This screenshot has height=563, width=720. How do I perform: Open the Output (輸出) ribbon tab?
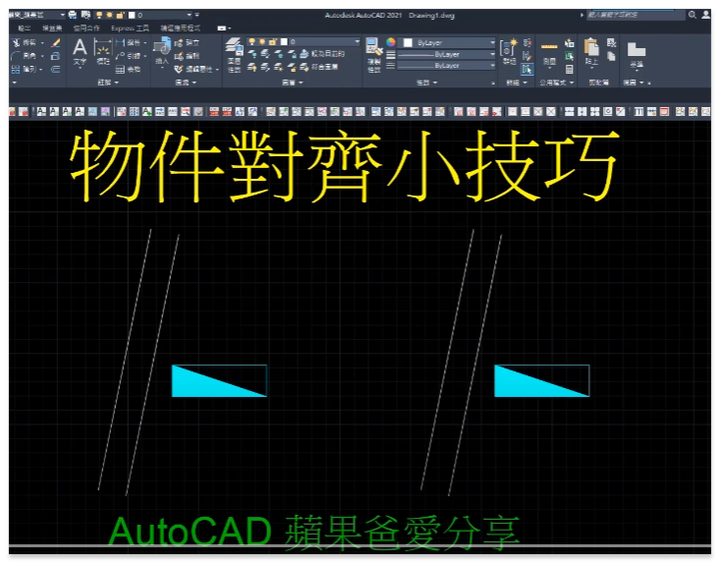[x=24, y=28]
